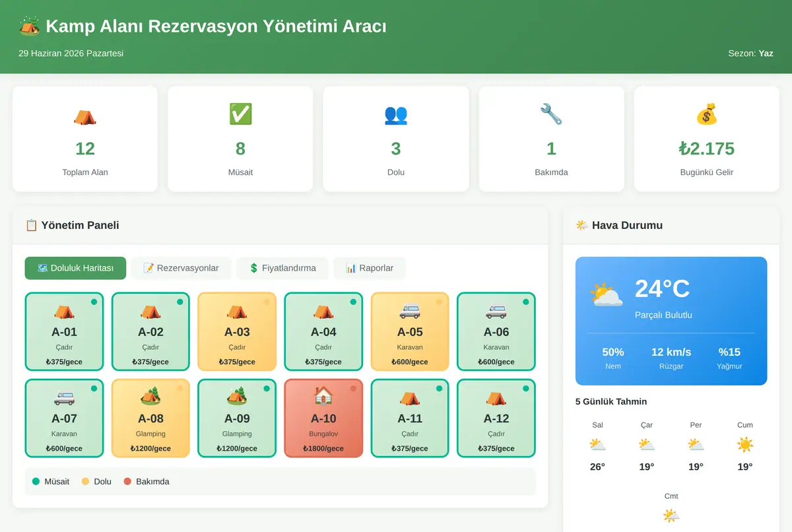The width and height of the screenshot is (792, 532).
Task: Click the green Müsait legend dot
Action: point(36,481)
